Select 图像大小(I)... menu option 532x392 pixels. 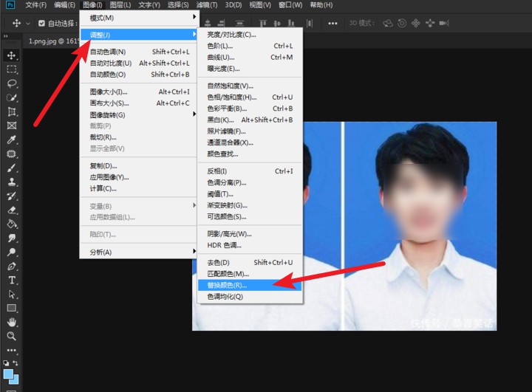109,92
